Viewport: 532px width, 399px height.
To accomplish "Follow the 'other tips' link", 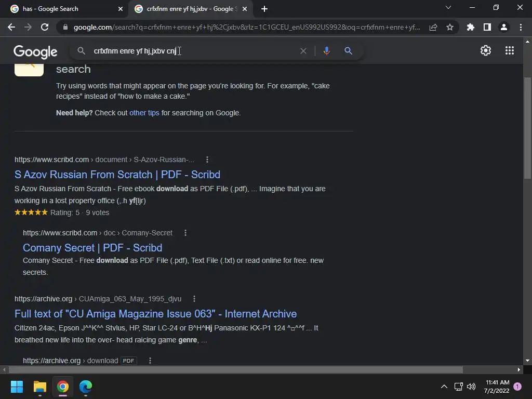I will click(x=144, y=113).
